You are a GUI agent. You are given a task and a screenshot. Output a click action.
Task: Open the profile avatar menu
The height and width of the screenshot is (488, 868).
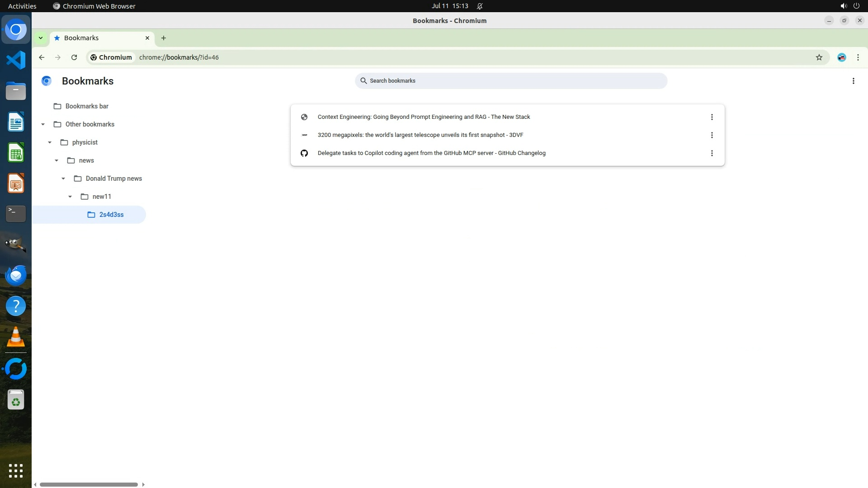tap(841, 57)
